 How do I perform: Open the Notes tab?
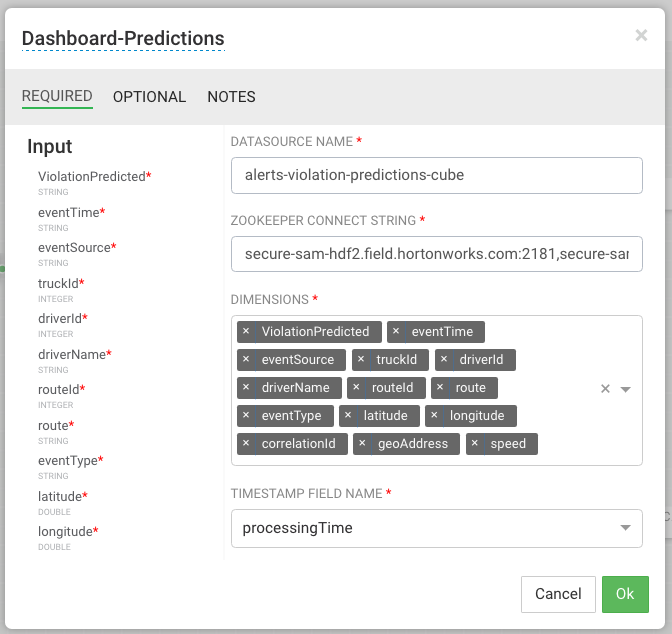231,97
